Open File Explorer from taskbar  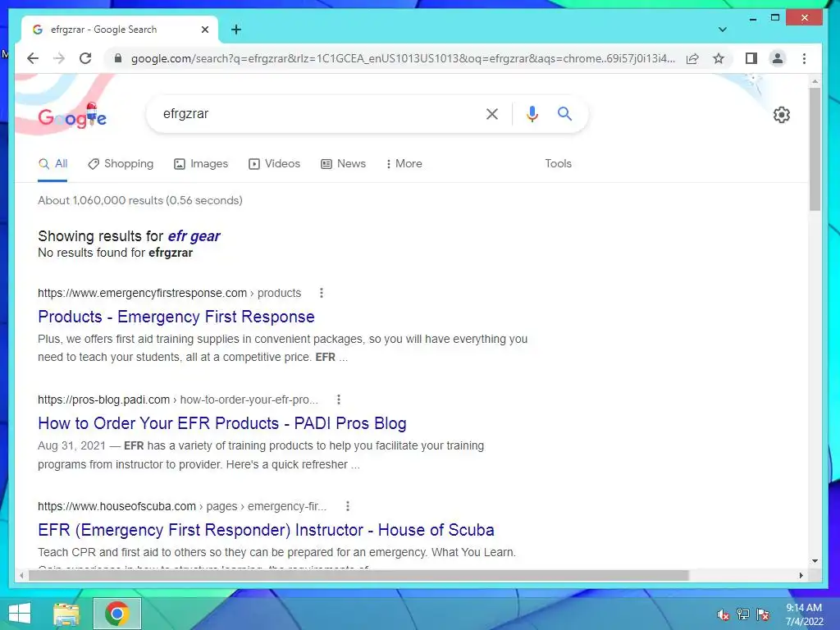(66, 614)
